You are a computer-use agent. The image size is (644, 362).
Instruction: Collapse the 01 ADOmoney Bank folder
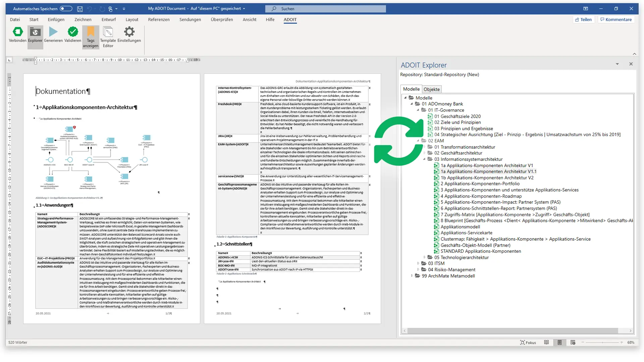(x=412, y=104)
